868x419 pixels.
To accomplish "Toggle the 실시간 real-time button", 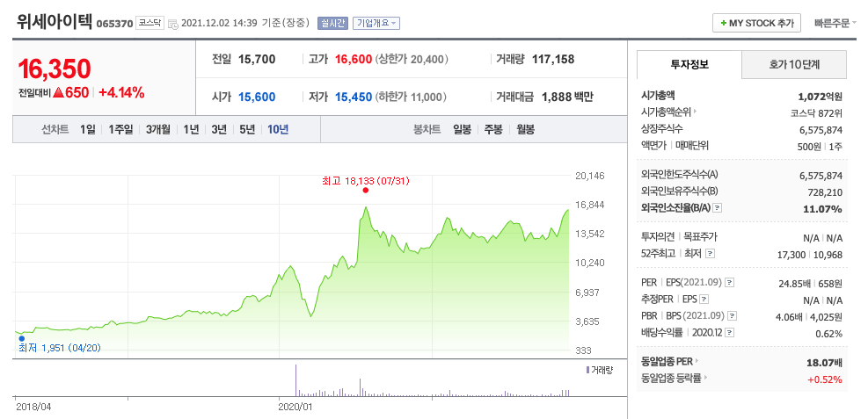I will [x=332, y=23].
